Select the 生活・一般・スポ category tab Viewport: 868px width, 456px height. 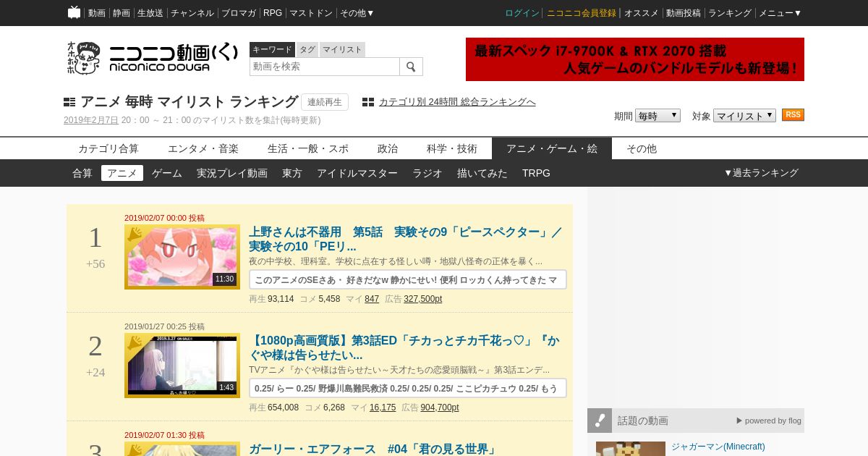(308, 148)
